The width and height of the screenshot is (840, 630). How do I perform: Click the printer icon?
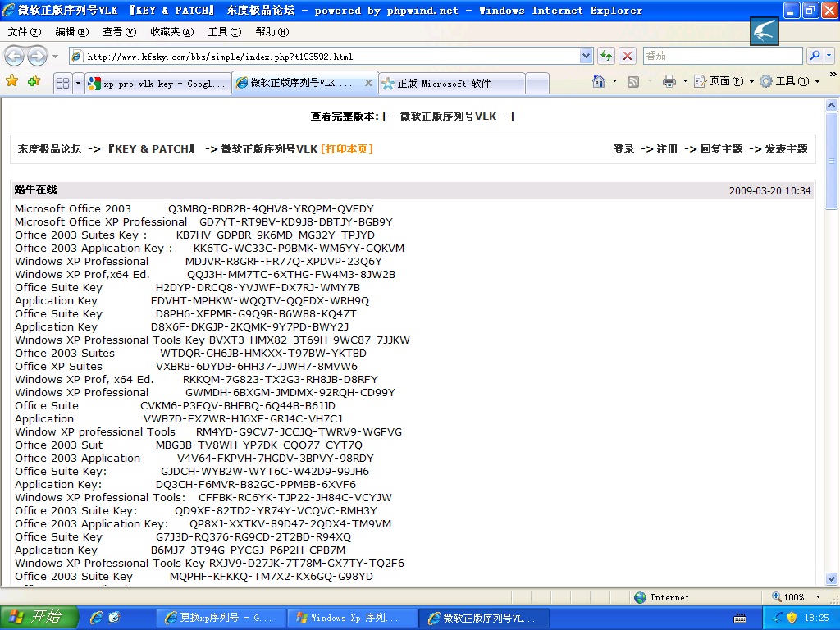(669, 81)
